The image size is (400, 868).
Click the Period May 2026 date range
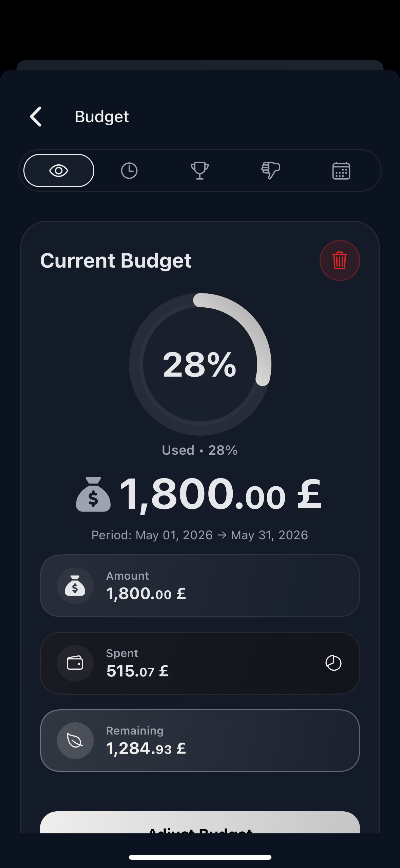point(200,535)
